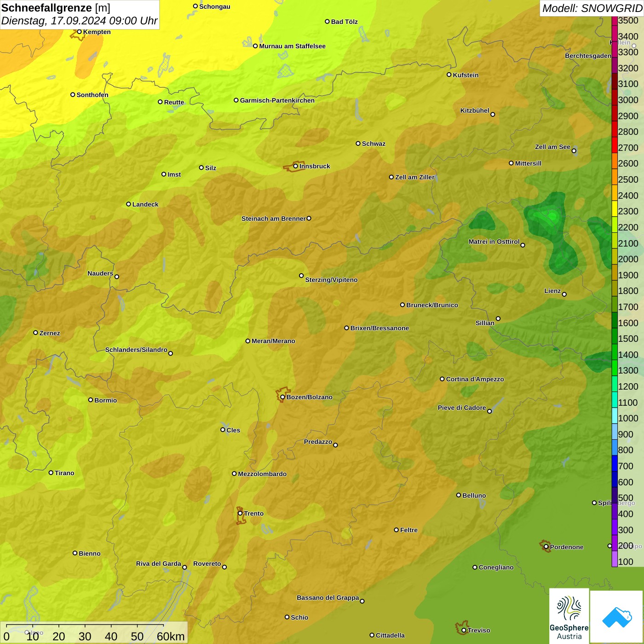Click the Pieve di Cadore label
This screenshot has width=644, height=644.
462,408
